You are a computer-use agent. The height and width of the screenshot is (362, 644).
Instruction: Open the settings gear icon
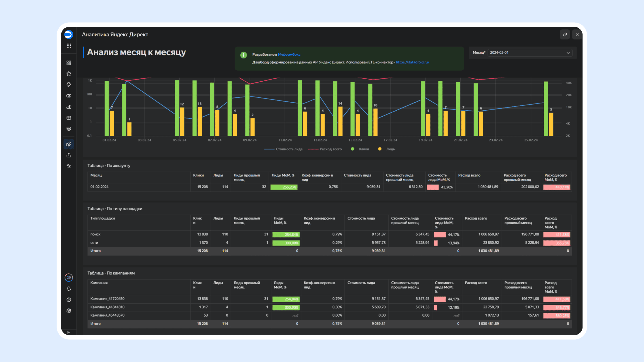pyautogui.click(x=69, y=311)
